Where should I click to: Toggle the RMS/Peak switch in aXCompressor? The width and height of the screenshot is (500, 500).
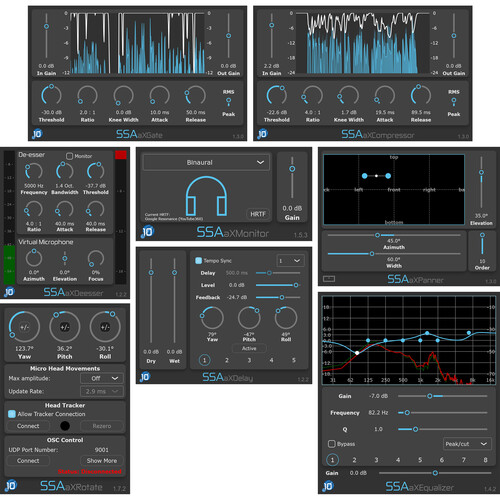(x=454, y=102)
